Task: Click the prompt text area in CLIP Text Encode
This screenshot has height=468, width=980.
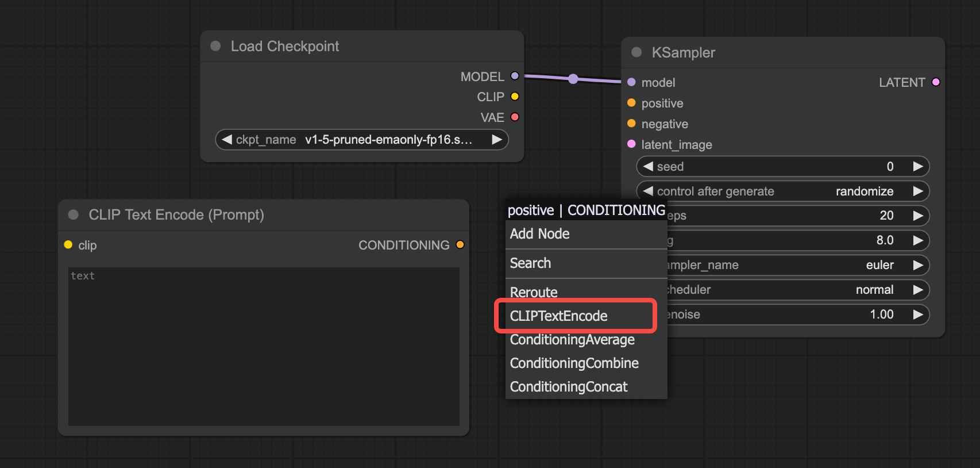Action: pyautogui.click(x=264, y=346)
